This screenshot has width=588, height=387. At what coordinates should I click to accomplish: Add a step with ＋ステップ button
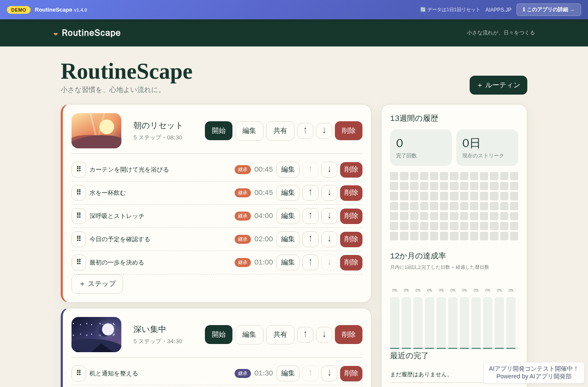pyautogui.click(x=97, y=284)
